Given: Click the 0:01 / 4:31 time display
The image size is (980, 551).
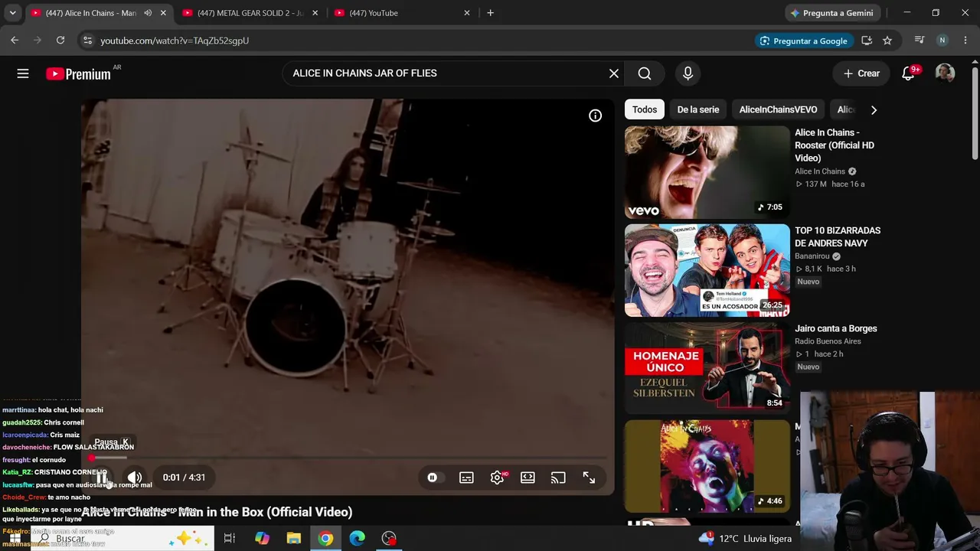Looking at the screenshot, I should point(184,478).
